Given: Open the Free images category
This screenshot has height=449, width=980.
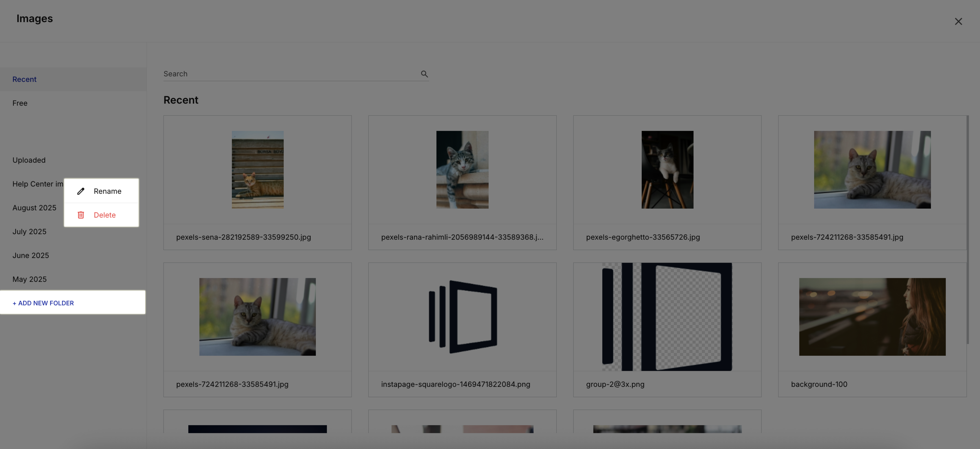Looking at the screenshot, I should [20, 103].
